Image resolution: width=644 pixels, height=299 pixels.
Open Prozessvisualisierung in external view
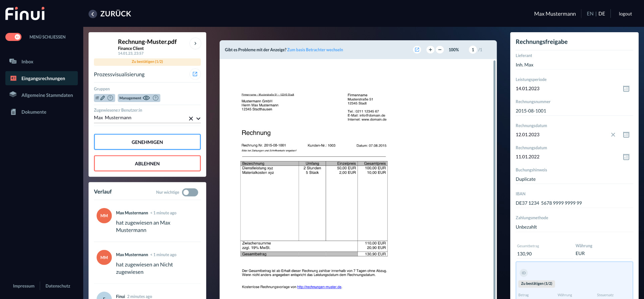pyautogui.click(x=195, y=74)
